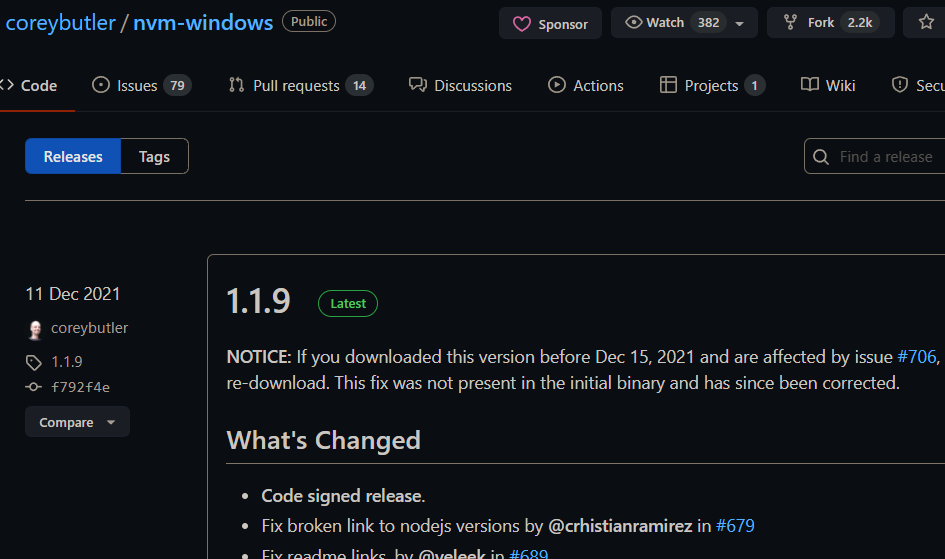Open the coreybutler owner link
The height and width of the screenshot is (559, 945).
60,23
